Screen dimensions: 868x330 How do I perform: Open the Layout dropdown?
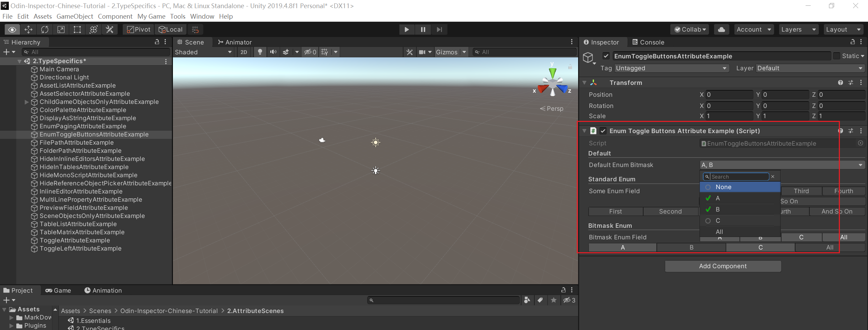[843, 30]
